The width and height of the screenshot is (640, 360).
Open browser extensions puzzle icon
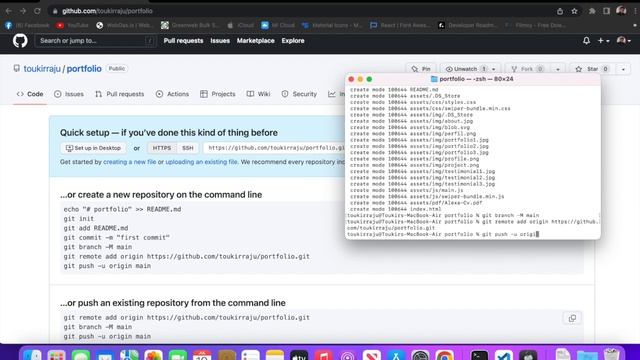pos(592,11)
